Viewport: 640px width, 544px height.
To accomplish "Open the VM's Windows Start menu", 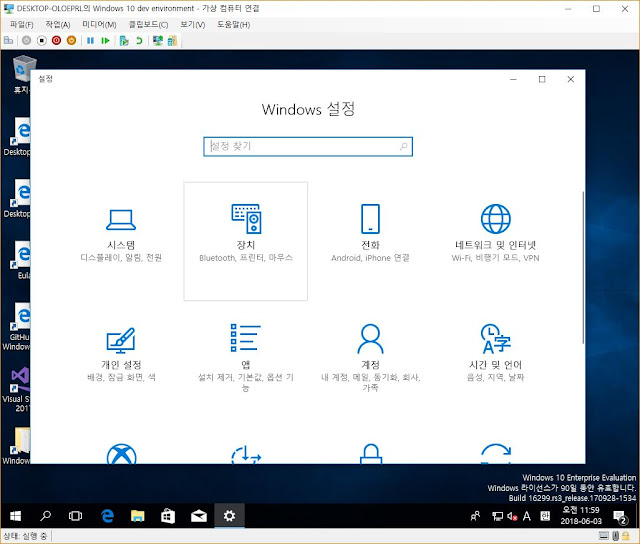I will pyautogui.click(x=15, y=516).
